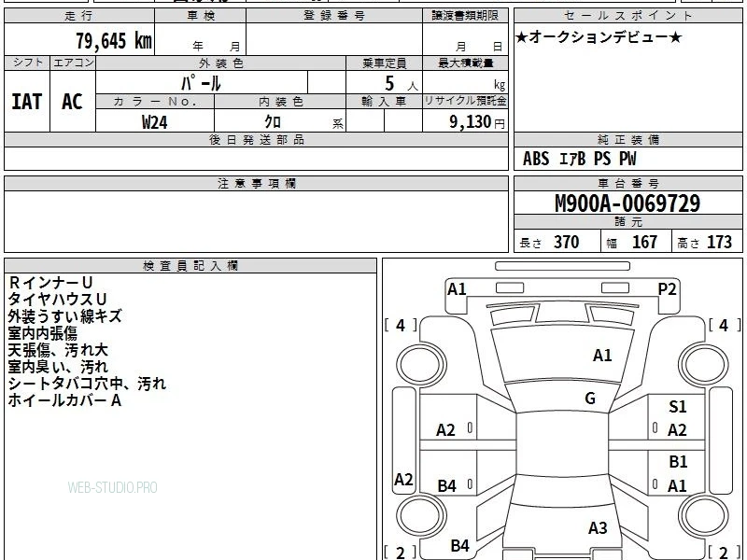Select the A2 mark inside the side sill
Image resolution: width=747 pixels, height=560 pixels.
(x=403, y=480)
